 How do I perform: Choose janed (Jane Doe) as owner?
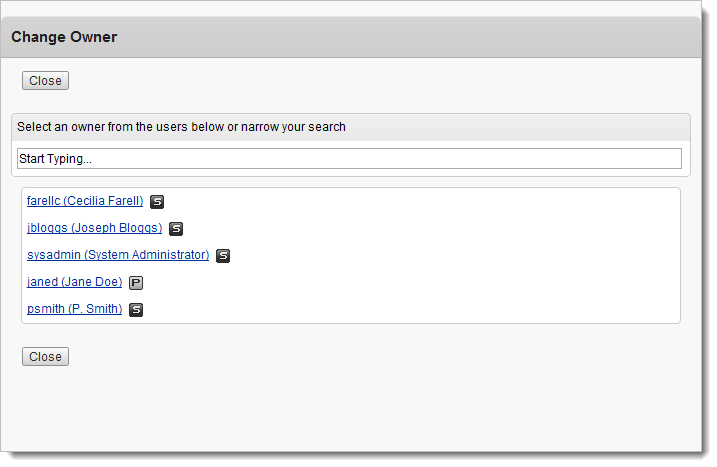pyautogui.click(x=75, y=282)
